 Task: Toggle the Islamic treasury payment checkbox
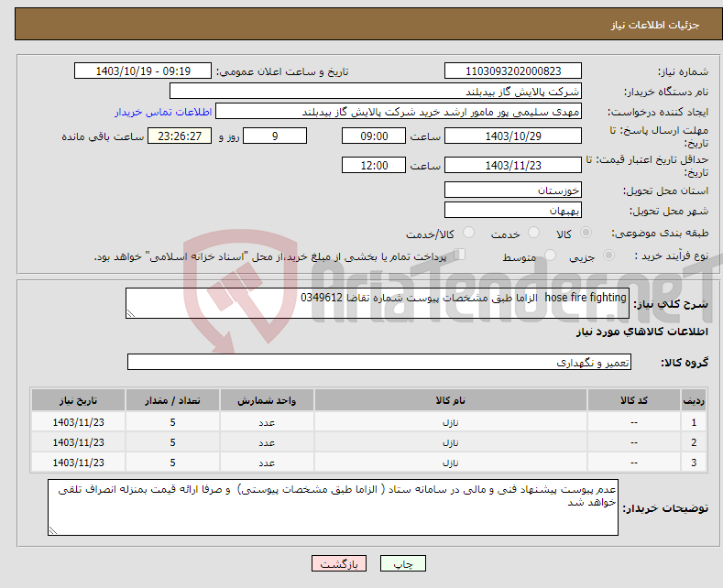pos(460,254)
